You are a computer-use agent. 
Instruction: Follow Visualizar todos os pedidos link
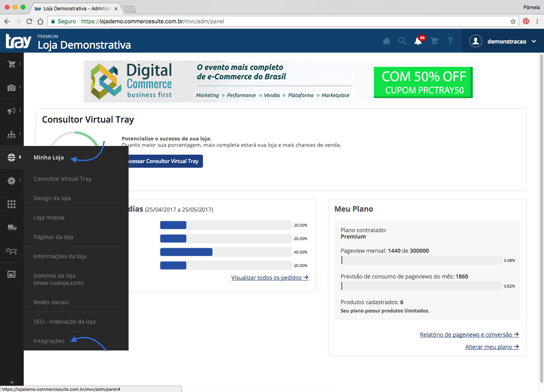coord(270,278)
